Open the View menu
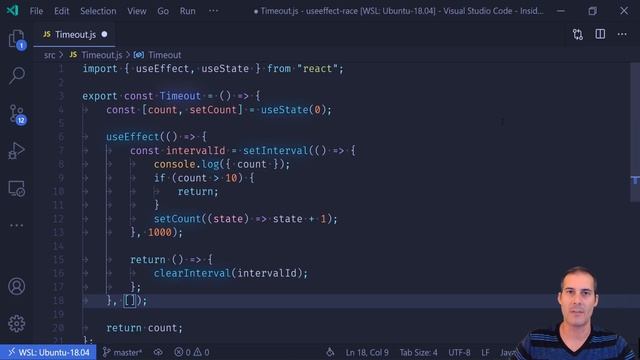The height and width of the screenshot is (360, 640). [137, 11]
